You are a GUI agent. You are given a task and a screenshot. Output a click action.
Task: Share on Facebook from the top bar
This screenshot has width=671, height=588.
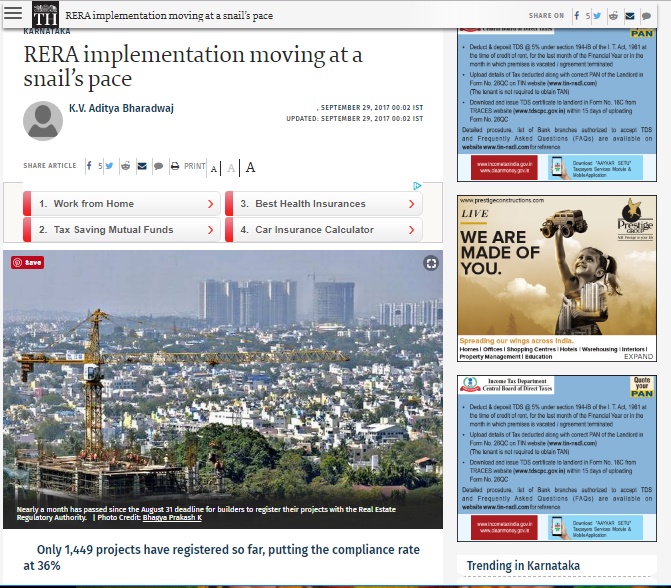(577, 16)
